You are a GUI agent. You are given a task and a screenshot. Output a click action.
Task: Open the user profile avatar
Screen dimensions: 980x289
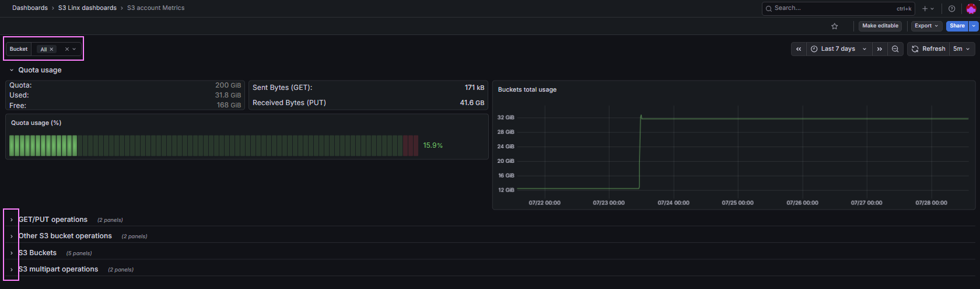(971, 8)
